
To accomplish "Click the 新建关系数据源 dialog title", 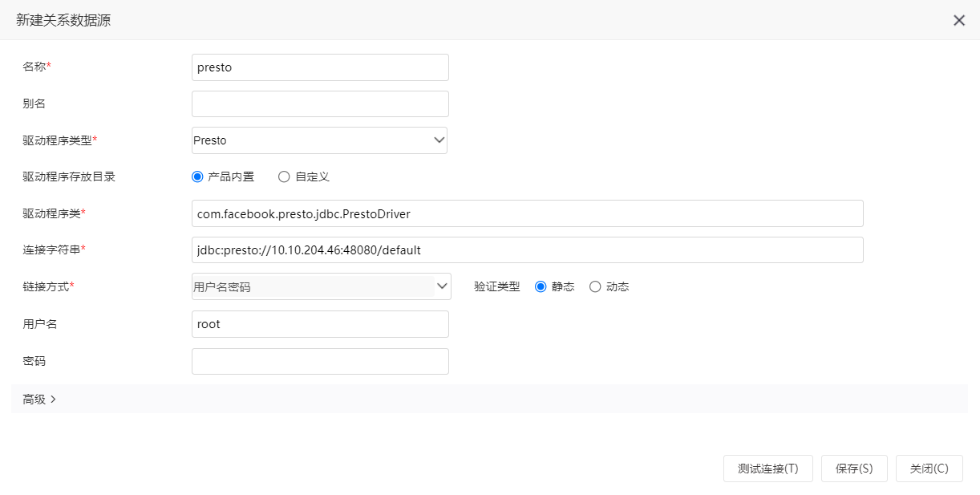I will click(x=63, y=20).
